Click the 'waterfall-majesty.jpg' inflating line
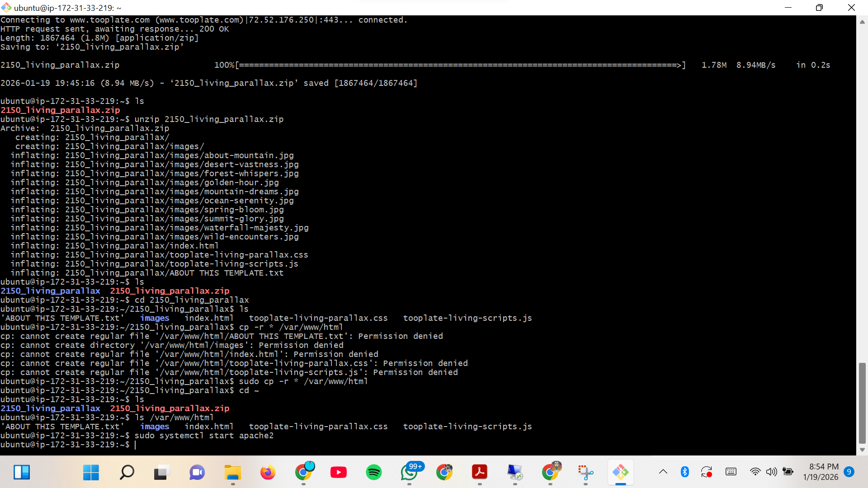 pos(160,228)
